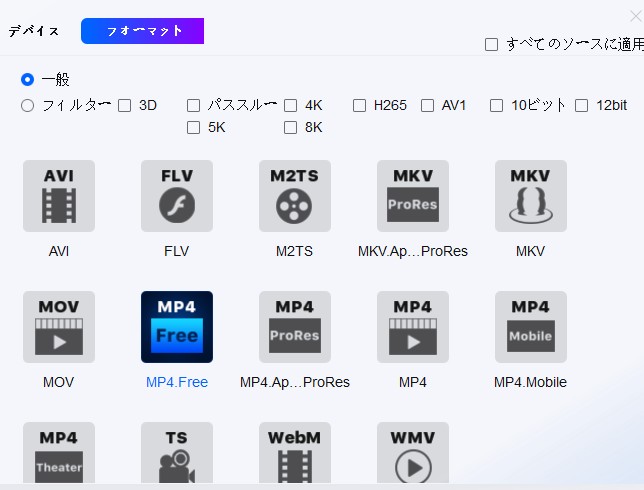Choose the FLV Flash format icon
Viewport: 644px width, 490px height.
coord(177,196)
